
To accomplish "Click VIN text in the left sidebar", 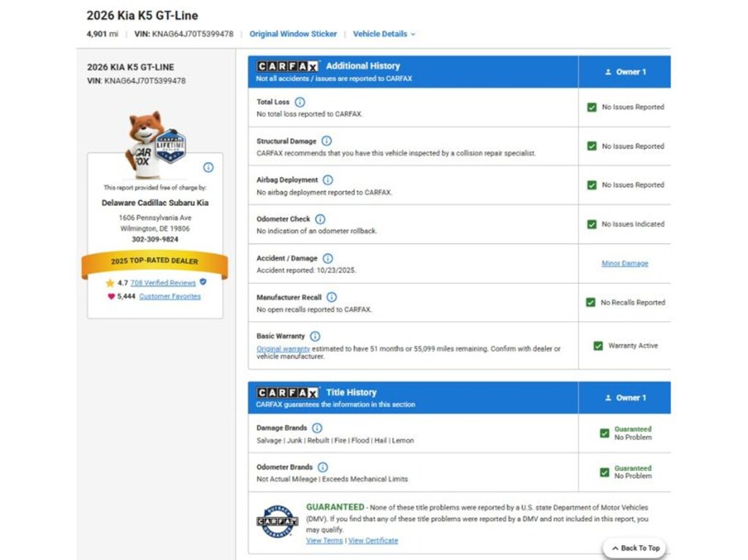I will click(137, 81).
